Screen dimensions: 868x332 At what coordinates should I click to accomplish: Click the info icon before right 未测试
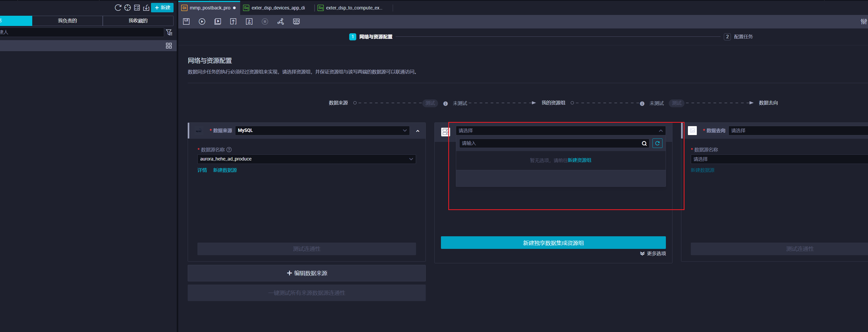tap(642, 104)
